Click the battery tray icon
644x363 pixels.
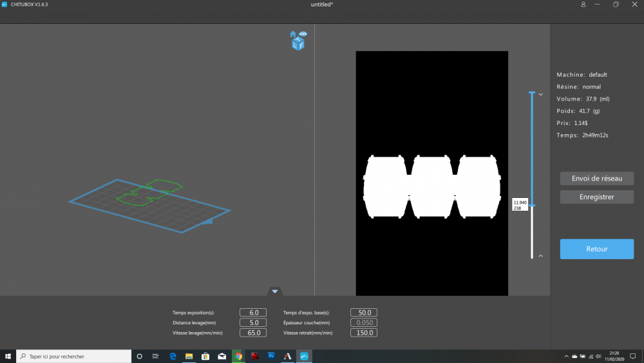pos(582,357)
